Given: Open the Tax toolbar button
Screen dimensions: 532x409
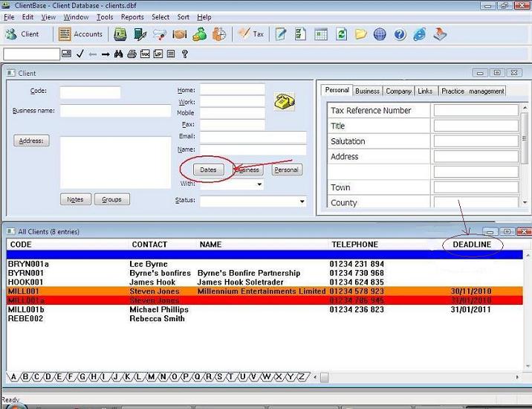Looking at the screenshot, I should point(250,33).
